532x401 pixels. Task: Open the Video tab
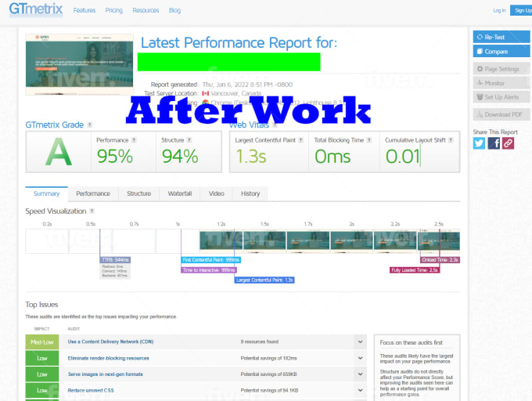[217, 193]
